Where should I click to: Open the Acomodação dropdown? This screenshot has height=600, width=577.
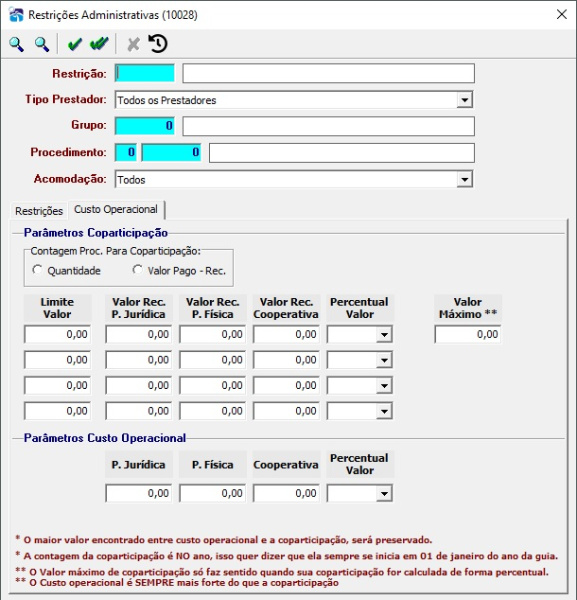(465, 179)
